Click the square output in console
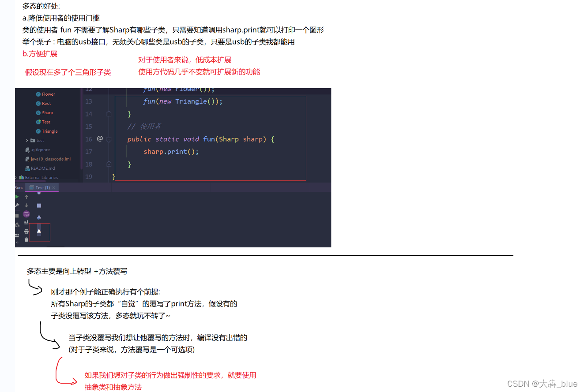 39,205
